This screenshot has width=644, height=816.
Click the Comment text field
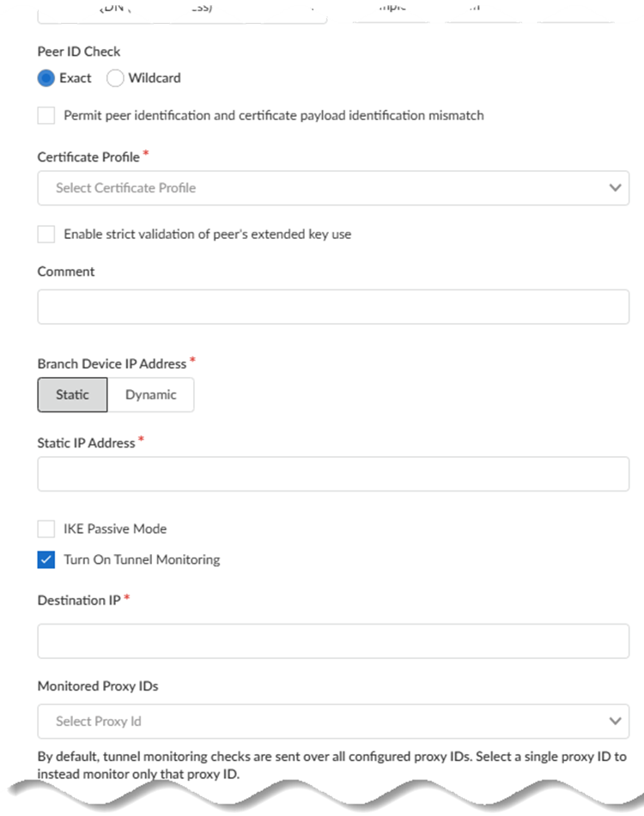pos(333,307)
